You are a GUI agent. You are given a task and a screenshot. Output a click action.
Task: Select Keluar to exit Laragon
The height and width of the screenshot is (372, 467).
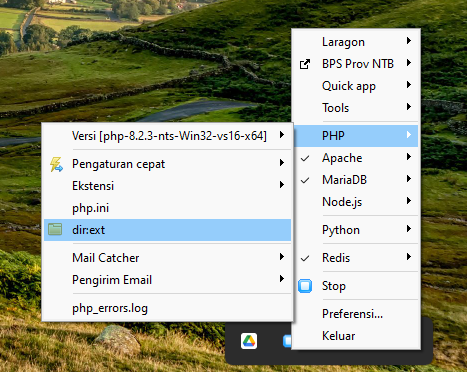[356, 336]
